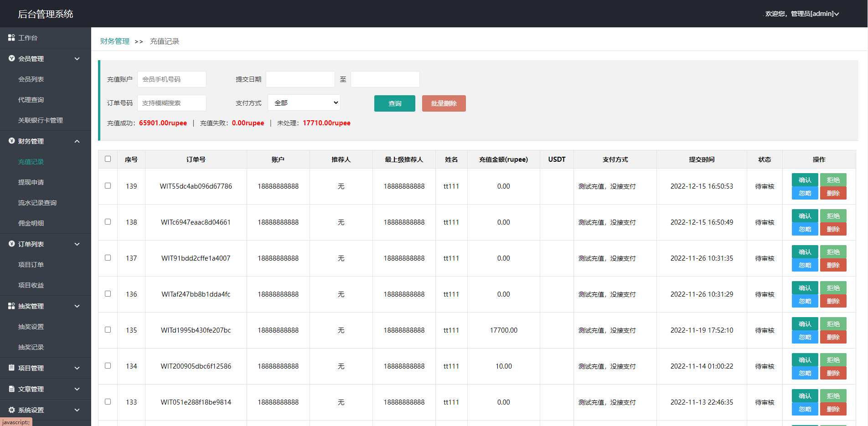Click the 系统设置 gear icon

11,410
